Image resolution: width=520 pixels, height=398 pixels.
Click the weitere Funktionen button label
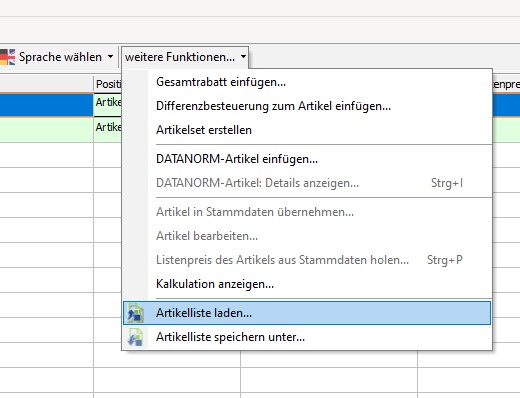pyautogui.click(x=180, y=57)
